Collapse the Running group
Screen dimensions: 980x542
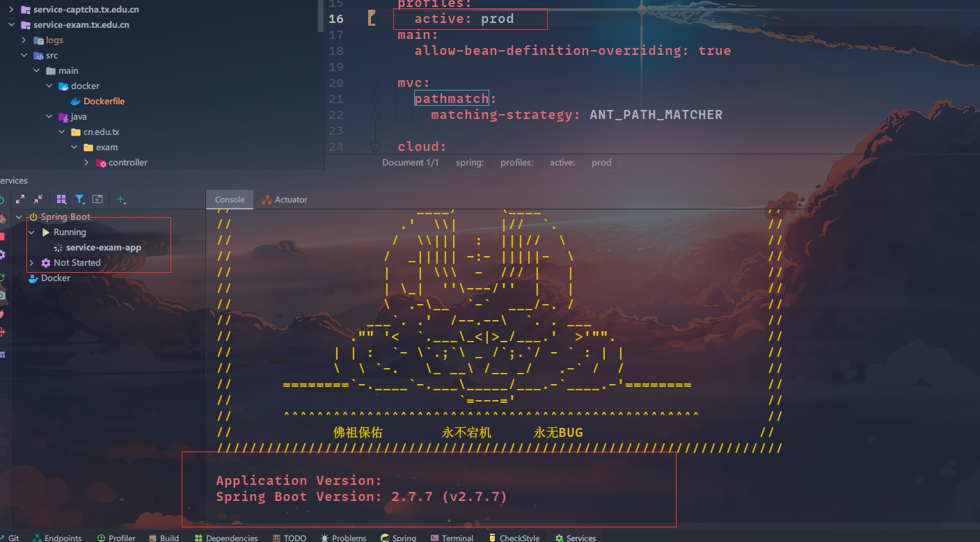[x=31, y=232]
